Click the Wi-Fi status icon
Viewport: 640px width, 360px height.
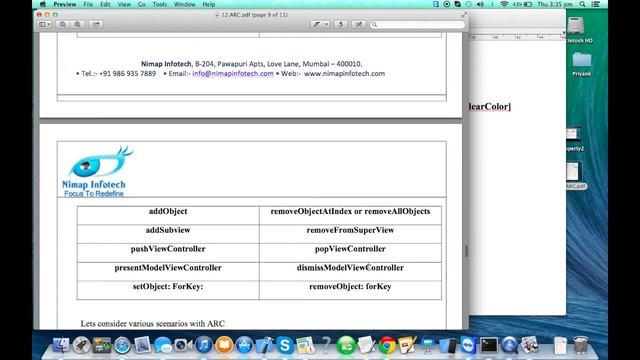tap(504, 4)
